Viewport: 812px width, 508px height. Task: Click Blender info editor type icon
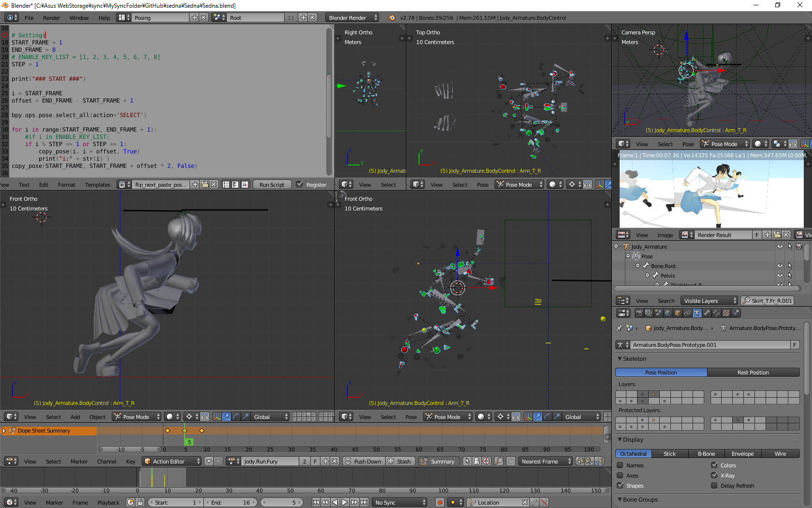12,17
